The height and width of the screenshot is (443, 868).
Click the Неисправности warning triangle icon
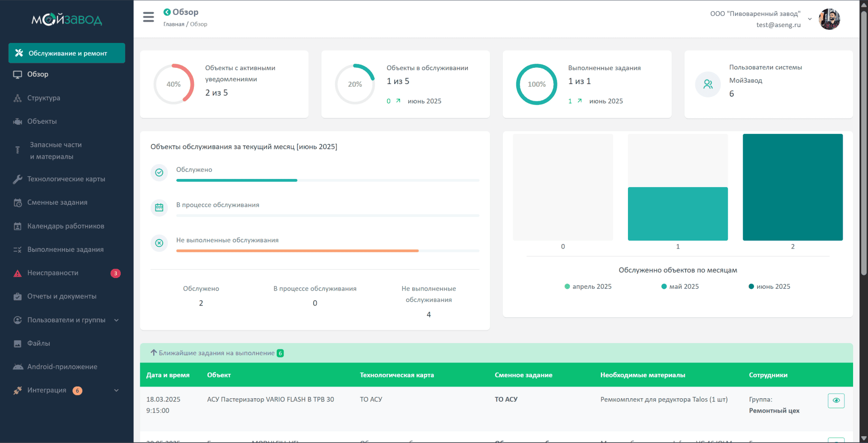pos(18,273)
